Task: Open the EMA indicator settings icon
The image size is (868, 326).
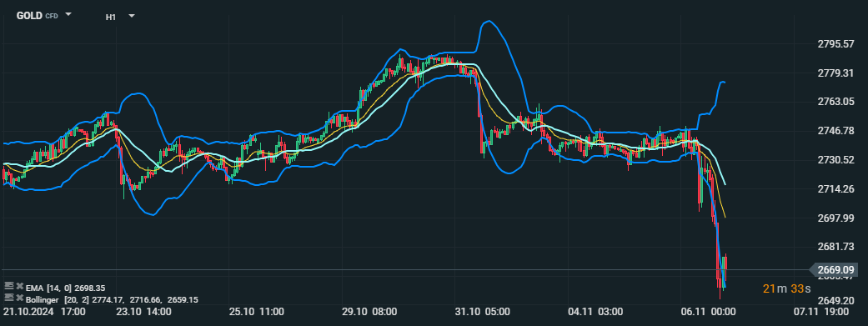Action: pyautogui.click(x=9, y=286)
